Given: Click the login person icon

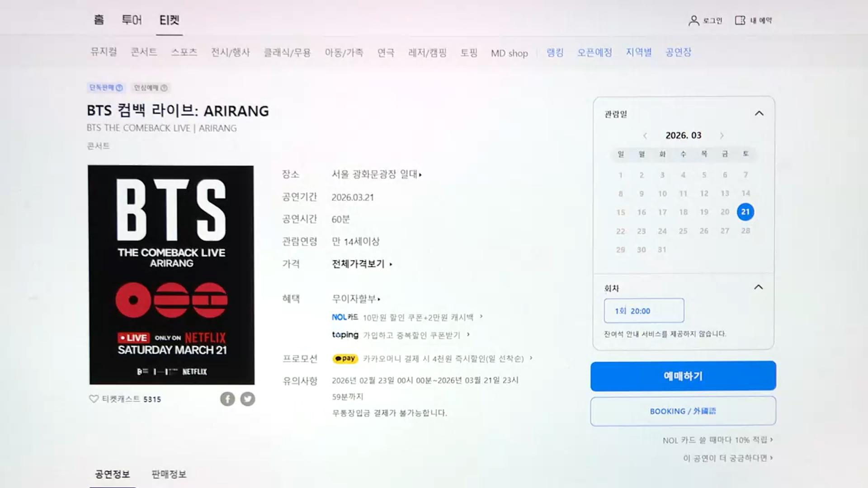Looking at the screenshot, I should [693, 20].
